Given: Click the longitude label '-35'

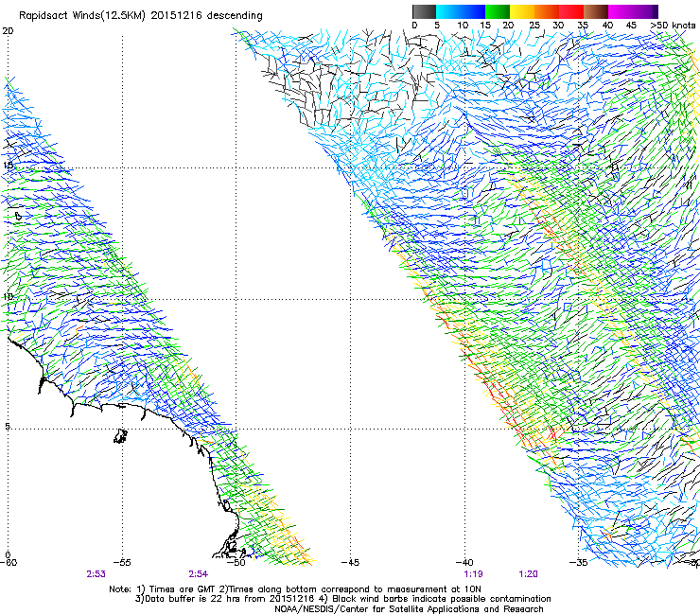Looking at the screenshot, I should point(578,562).
